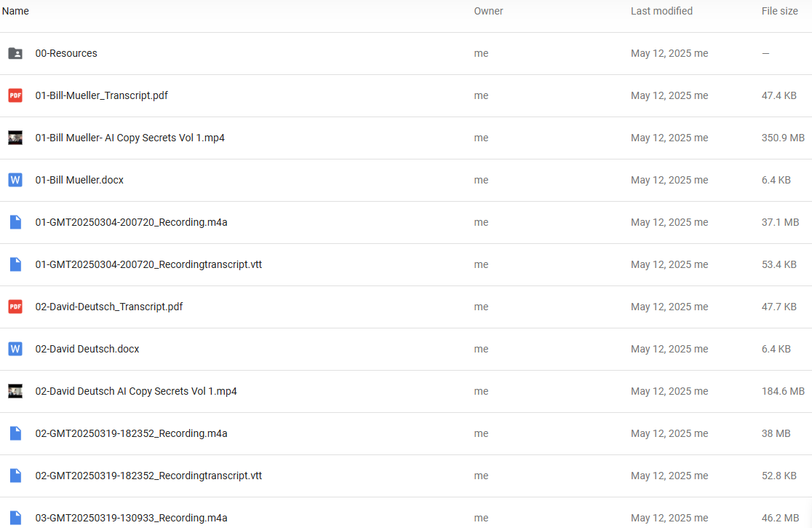Open the 01-Bill-Mueller_Transcript.pdf file name

click(x=102, y=95)
